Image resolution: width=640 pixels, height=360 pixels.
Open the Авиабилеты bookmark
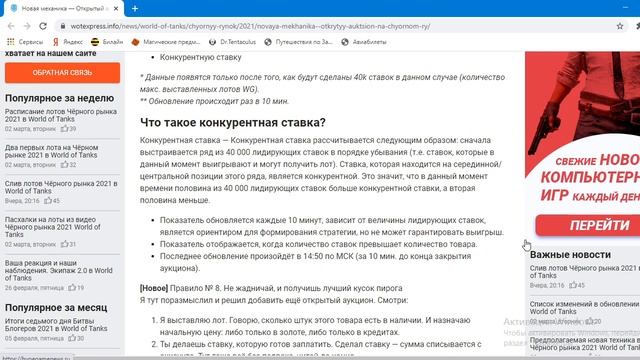364,42
